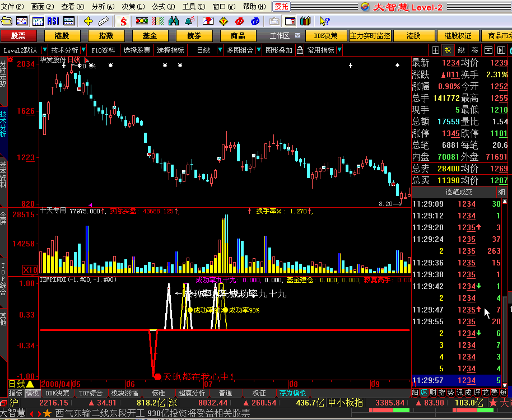Image resolution: width=512 pixels, height=420 pixels.
Task: Open the books library icon
Action: 305,21
